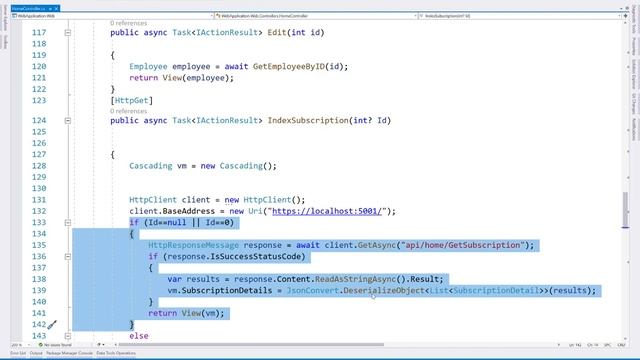
Task: Click the word Cascading type at line 128
Action: 151,166
